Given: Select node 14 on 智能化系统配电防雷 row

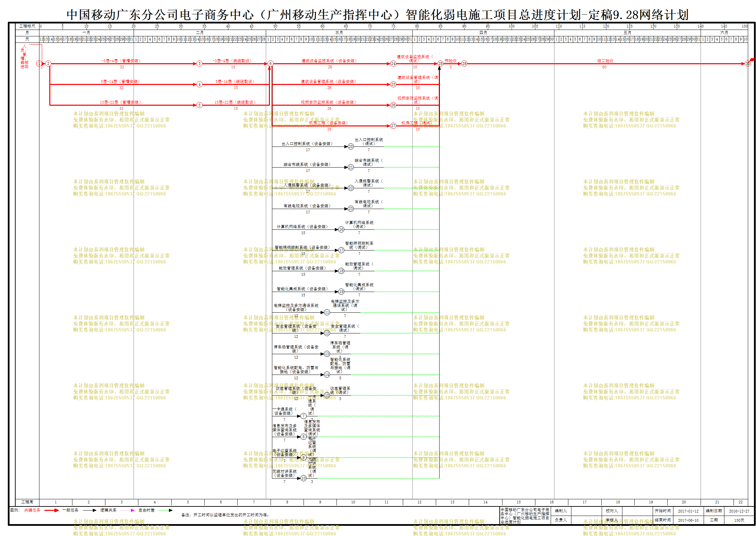Looking at the screenshot, I should pyautogui.click(x=327, y=375).
